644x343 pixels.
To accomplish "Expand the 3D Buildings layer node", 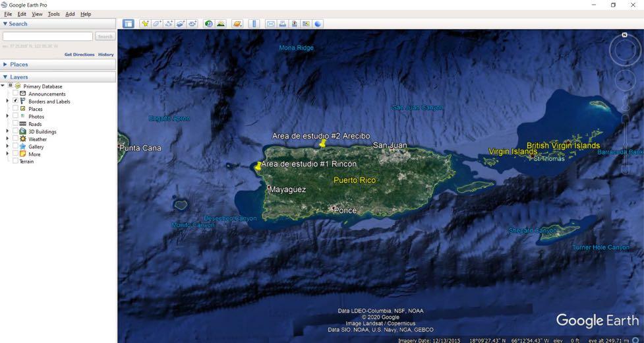I will point(7,131).
